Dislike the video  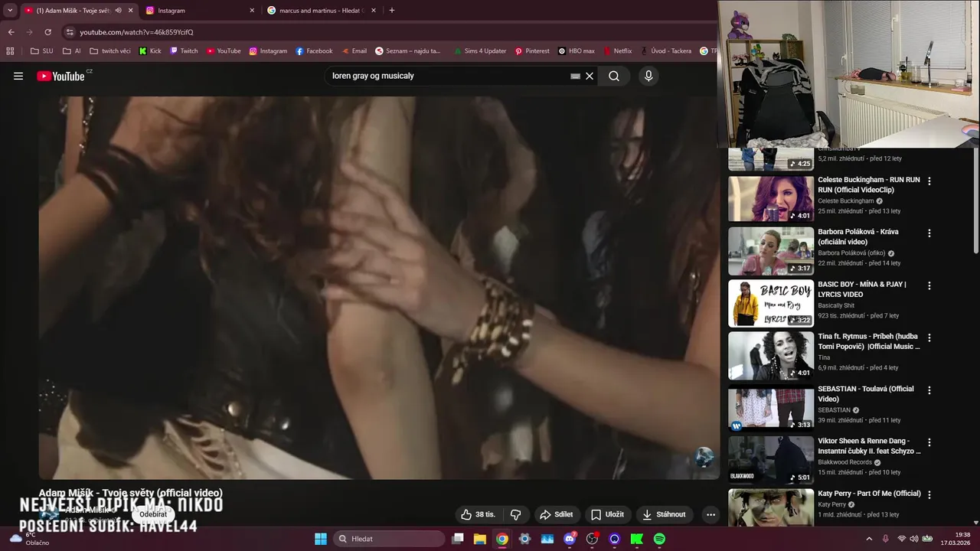pos(515,514)
